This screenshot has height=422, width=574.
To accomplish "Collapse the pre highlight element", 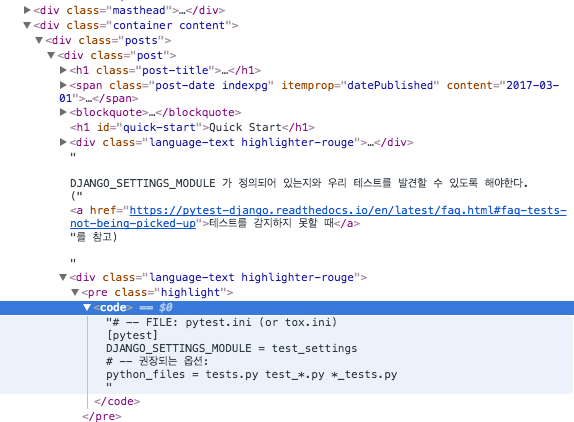I will click(75, 292).
